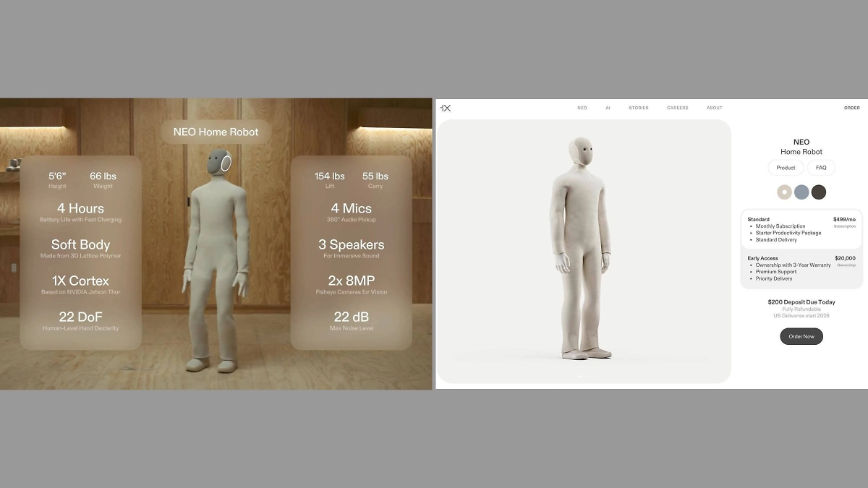
Task: Choose the Early Access $20,000 ownership plan
Action: pyautogui.click(x=801, y=268)
